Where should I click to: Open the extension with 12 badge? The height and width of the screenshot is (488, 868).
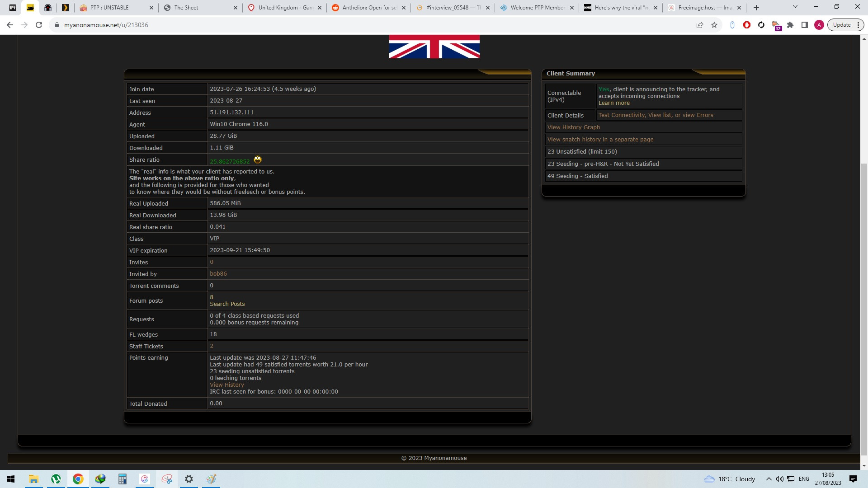[776, 25]
